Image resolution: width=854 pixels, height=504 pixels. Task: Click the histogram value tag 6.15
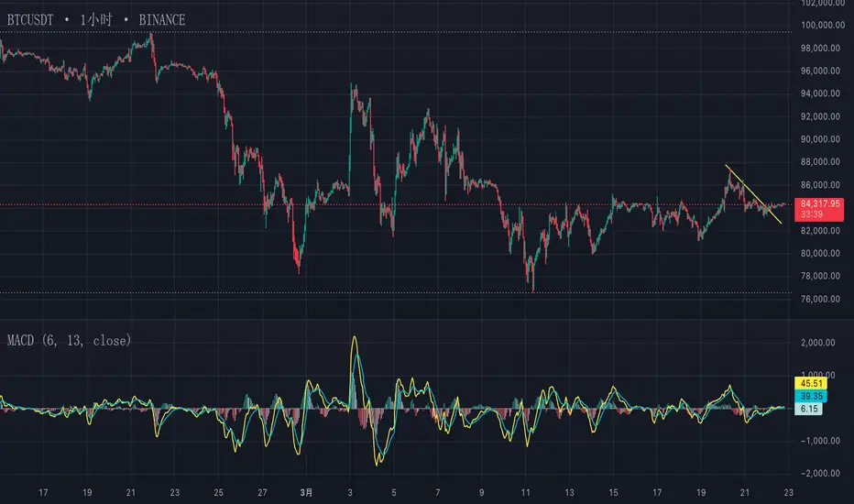click(809, 409)
